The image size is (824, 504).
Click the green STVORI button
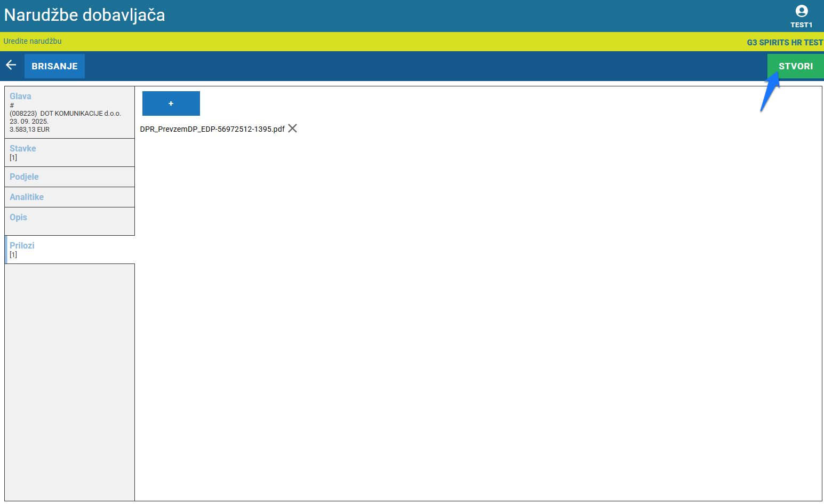point(795,66)
